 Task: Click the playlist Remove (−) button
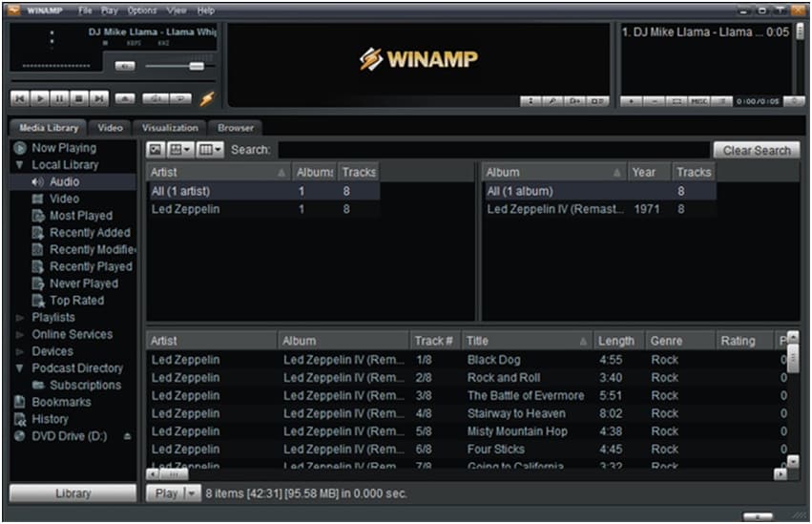pyautogui.click(x=655, y=101)
